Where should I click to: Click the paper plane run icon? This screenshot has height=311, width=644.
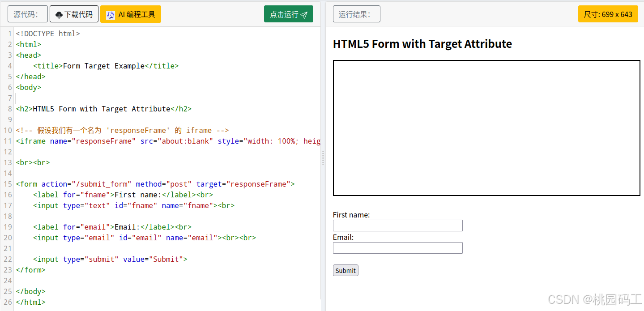(x=304, y=15)
